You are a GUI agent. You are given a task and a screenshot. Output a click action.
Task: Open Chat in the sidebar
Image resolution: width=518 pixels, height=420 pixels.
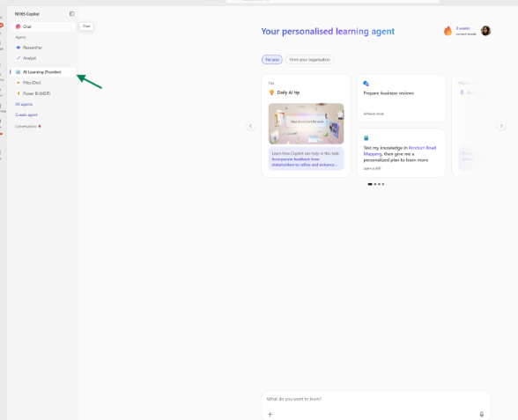click(x=43, y=26)
